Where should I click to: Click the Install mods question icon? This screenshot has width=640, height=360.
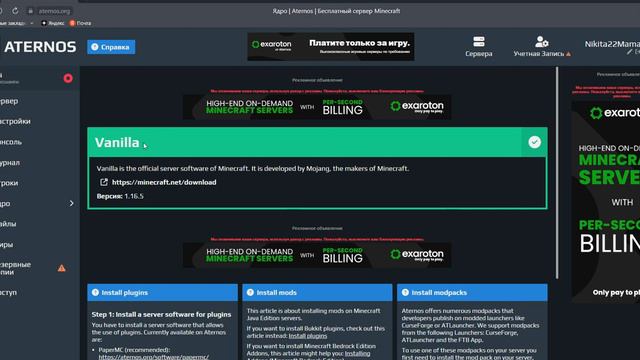click(x=250, y=292)
